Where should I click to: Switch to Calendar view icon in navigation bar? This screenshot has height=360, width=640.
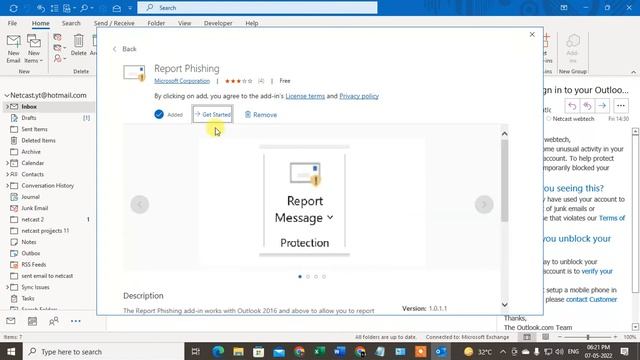(32, 321)
